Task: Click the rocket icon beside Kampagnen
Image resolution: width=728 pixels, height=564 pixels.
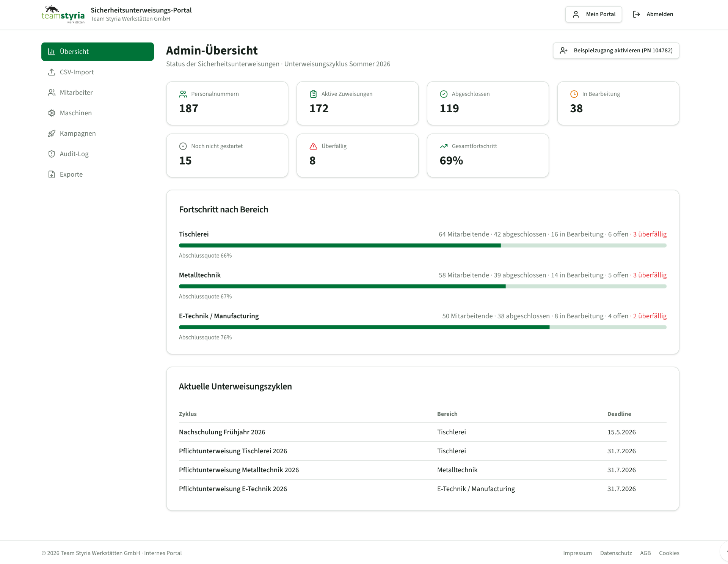Action: 52,134
